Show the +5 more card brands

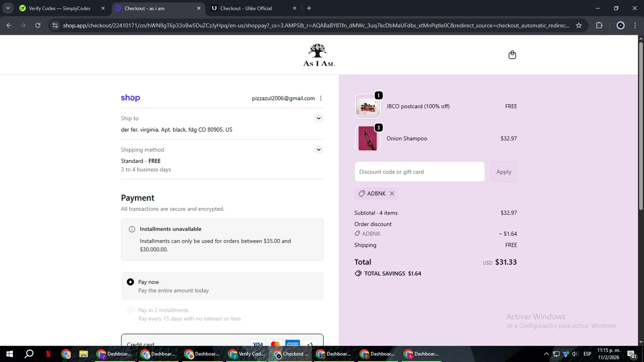(310, 344)
